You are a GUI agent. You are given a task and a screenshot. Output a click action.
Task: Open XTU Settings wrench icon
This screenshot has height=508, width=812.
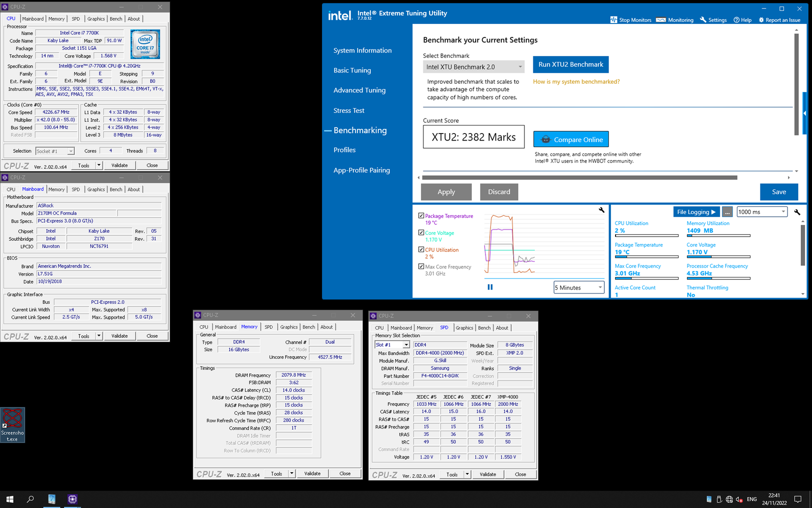(x=703, y=20)
